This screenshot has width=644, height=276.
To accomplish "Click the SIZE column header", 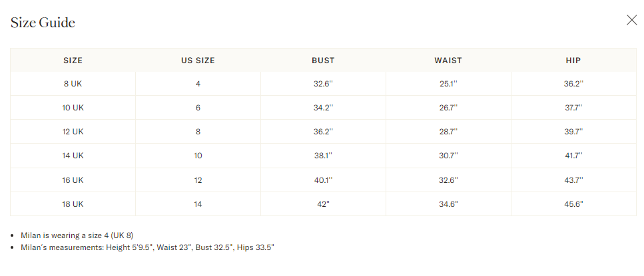I will [x=73, y=61].
